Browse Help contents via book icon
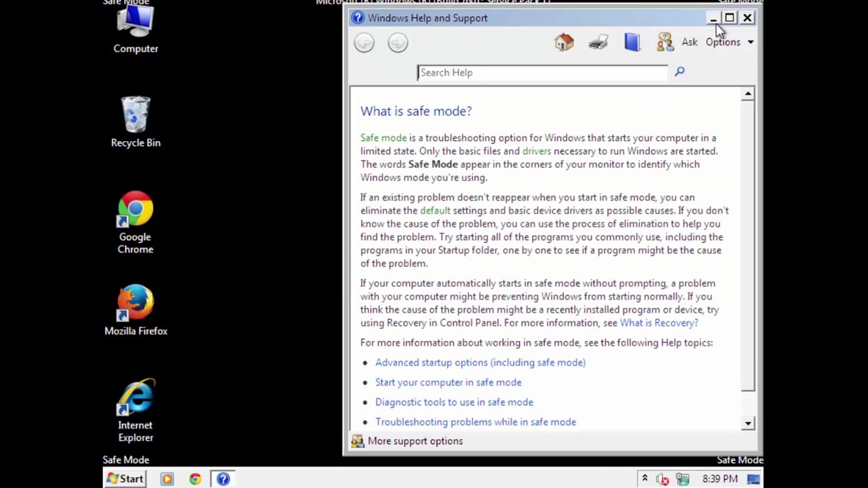The height and width of the screenshot is (488, 868). click(x=632, y=42)
